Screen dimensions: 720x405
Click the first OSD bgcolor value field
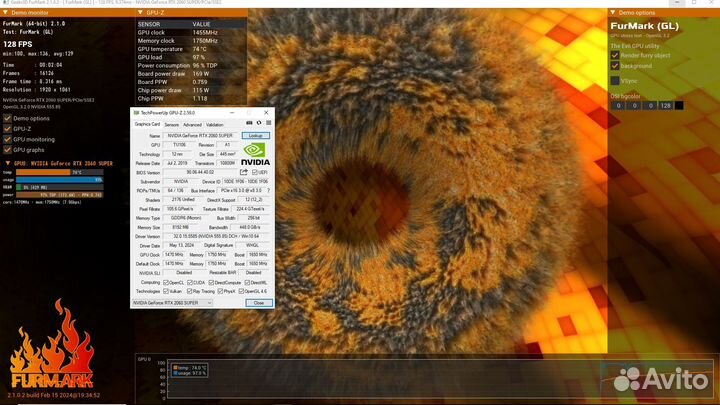click(x=619, y=106)
